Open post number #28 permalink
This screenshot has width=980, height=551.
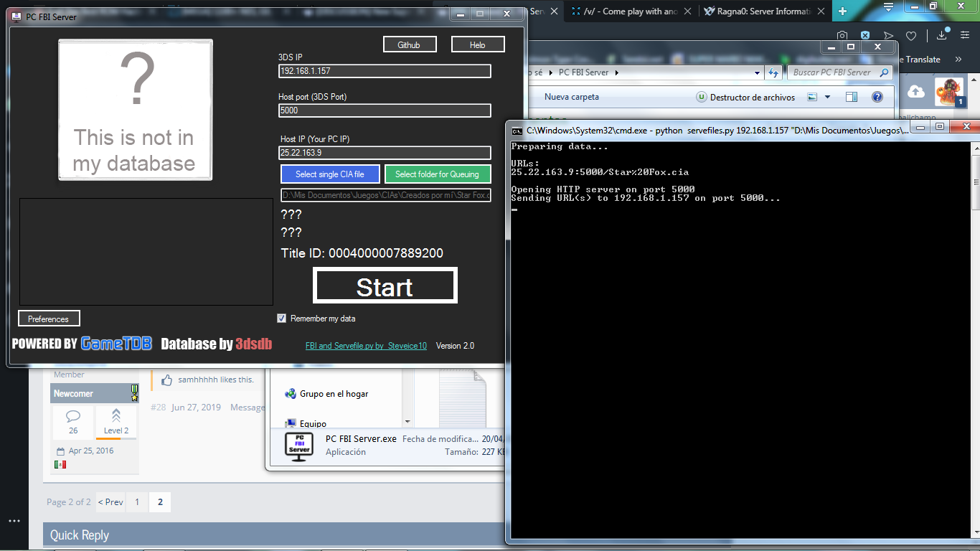pyautogui.click(x=158, y=408)
